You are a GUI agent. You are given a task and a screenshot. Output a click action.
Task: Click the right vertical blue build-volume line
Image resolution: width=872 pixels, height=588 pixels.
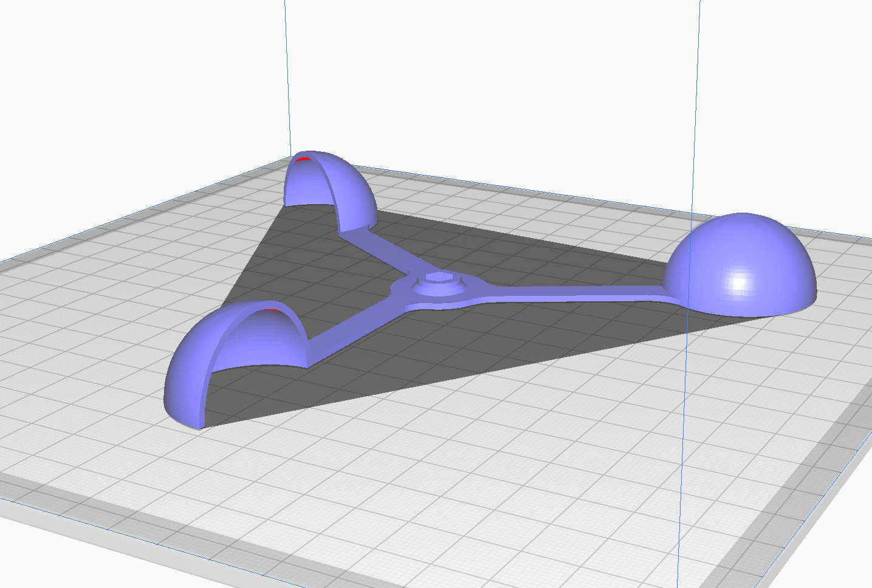[x=696, y=91]
